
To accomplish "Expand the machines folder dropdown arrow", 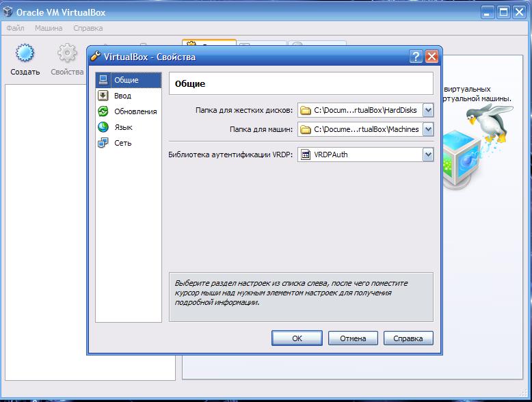I will click(428, 129).
